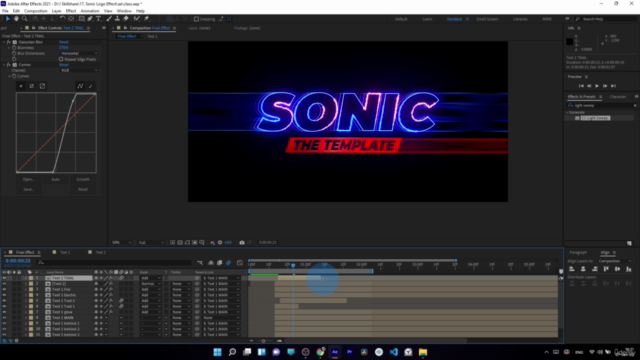The height and width of the screenshot is (360, 640).
Task: Open Premiere Pro from the taskbar
Action: (349, 352)
